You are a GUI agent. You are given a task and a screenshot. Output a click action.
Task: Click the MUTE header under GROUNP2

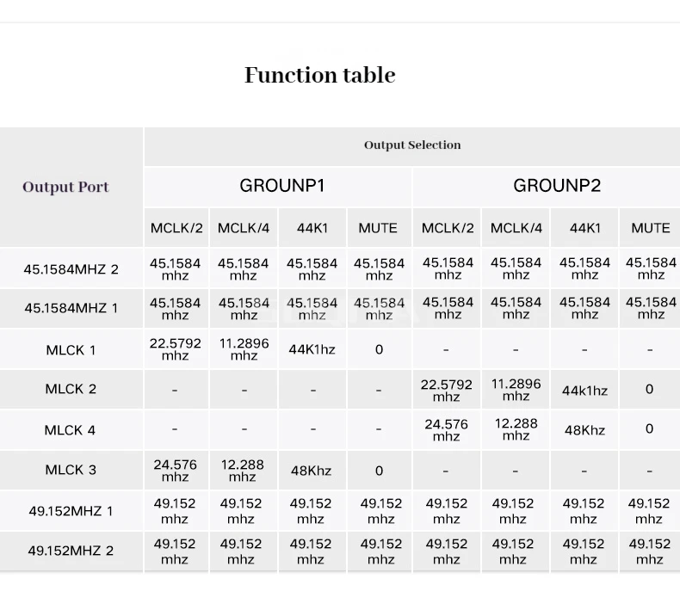650,228
